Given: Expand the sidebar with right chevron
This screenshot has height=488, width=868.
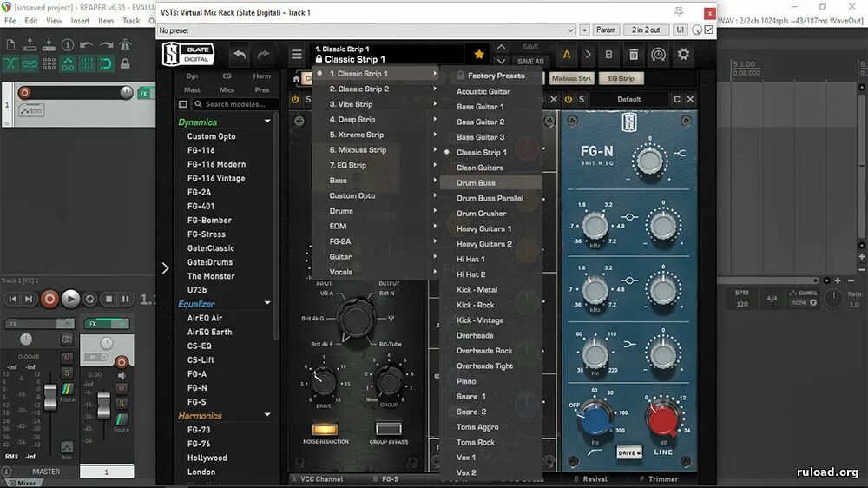Looking at the screenshot, I should [x=165, y=268].
